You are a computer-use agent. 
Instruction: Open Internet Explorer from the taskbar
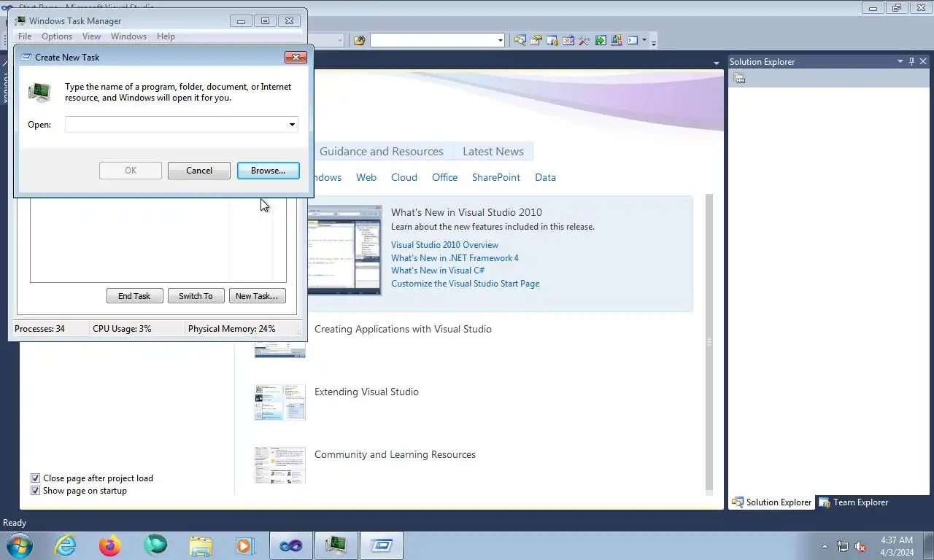point(65,545)
